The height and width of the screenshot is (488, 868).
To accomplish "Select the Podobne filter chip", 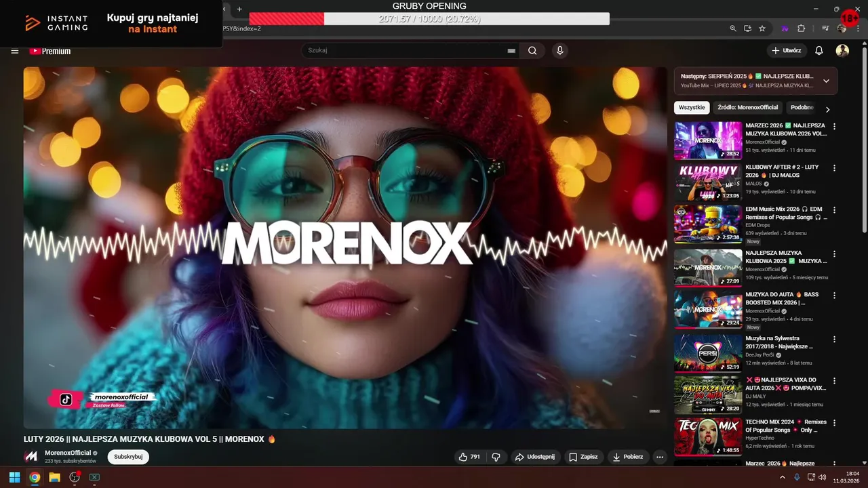I will (802, 107).
